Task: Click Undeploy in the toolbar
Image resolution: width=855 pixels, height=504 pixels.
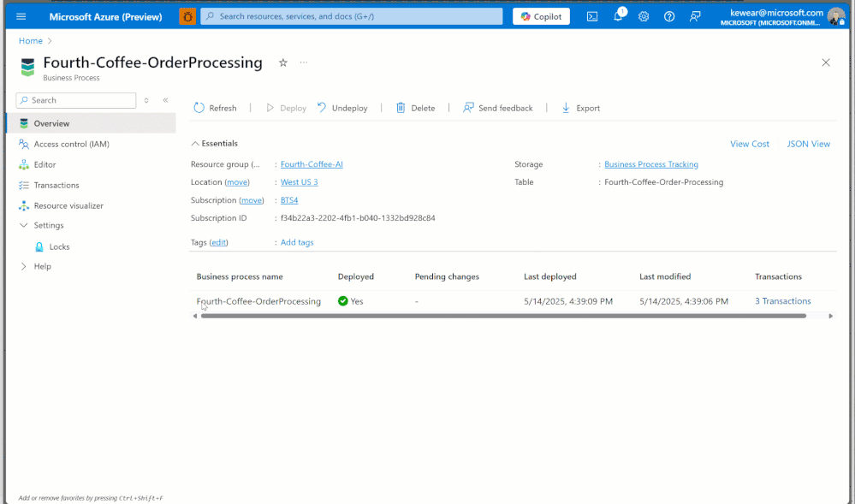Action: pos(342,108)
